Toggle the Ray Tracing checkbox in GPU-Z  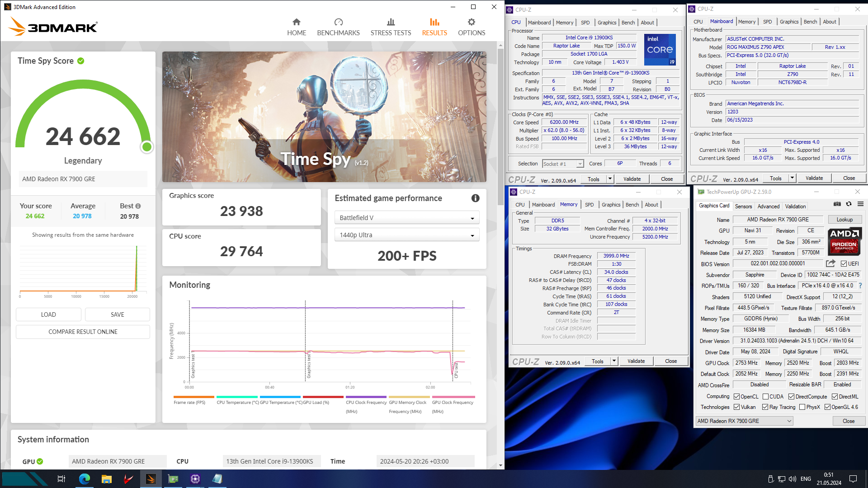[x=765, y=407]
